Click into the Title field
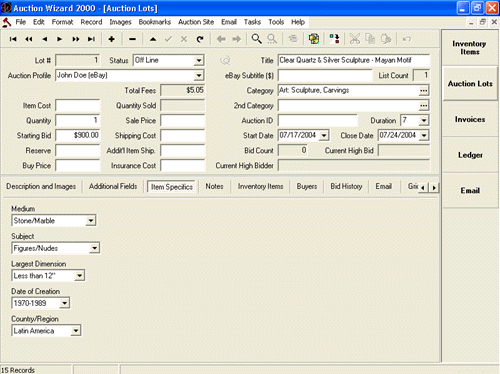The image size is (500, 374). [354, 60]
